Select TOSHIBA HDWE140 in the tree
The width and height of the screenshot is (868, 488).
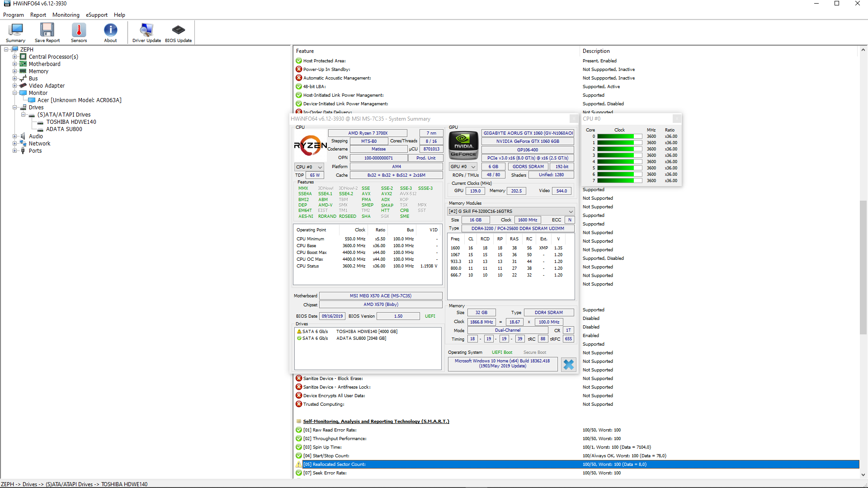(x=71, y=122)
